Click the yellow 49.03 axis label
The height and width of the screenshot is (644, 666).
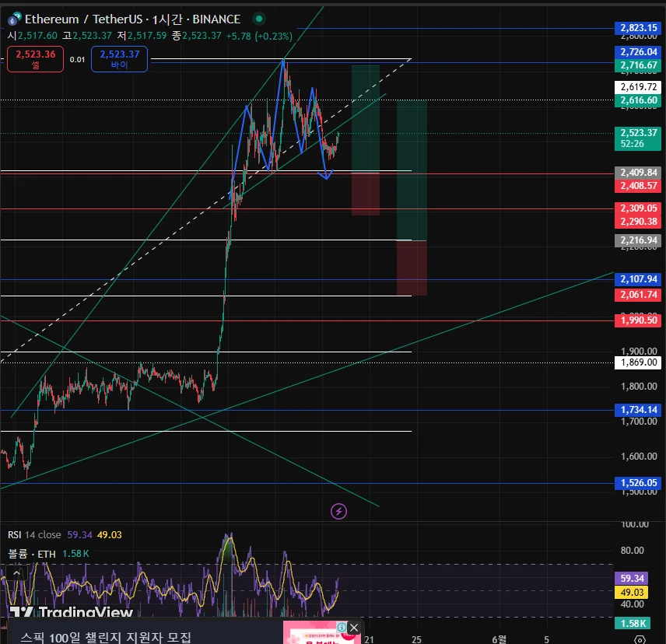[632, 592]
